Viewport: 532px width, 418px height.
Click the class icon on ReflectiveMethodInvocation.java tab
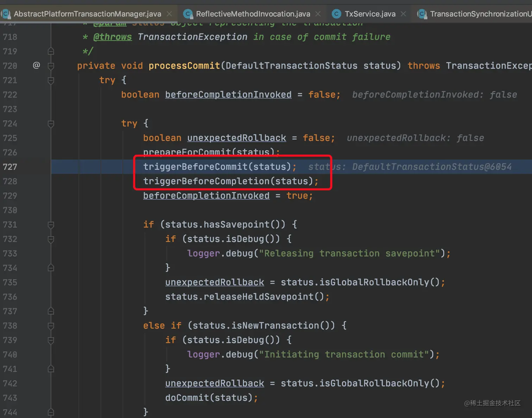coord(188,14)
